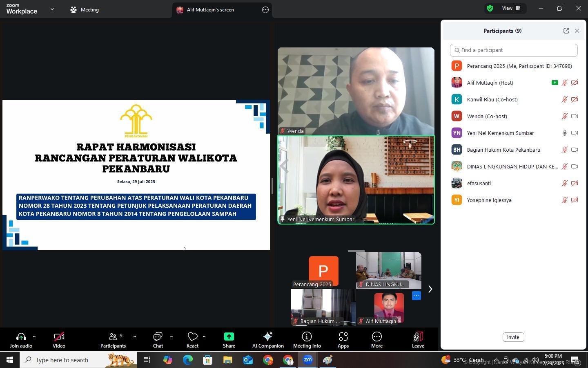Screen dimensions: 588x368
Task: Open the More options menu
Action: point(376,340)
